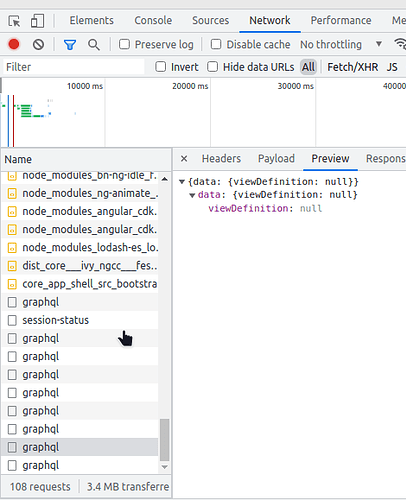Filter requests by Fetch/XHR
This screenshot has width=406, height=500.
click(353, 67)
